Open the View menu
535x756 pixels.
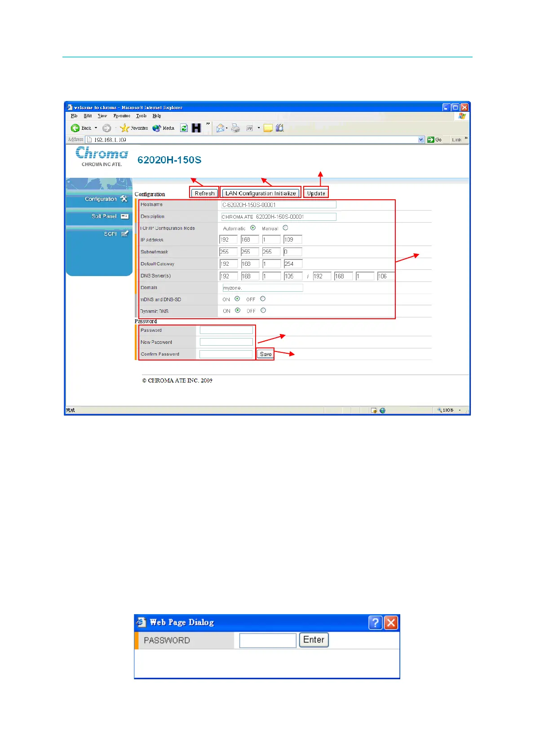(102, 116)
